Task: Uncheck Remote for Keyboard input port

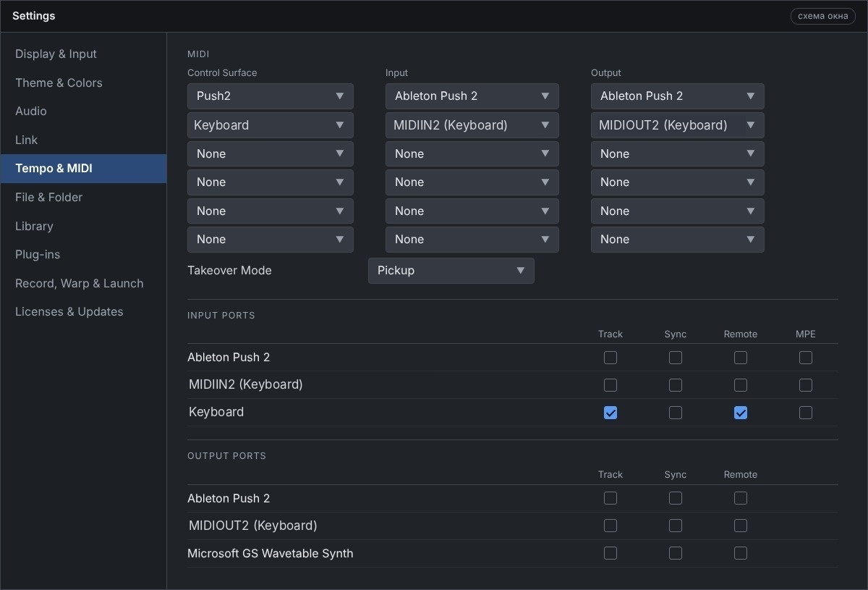Action: [x=741, y=413]
